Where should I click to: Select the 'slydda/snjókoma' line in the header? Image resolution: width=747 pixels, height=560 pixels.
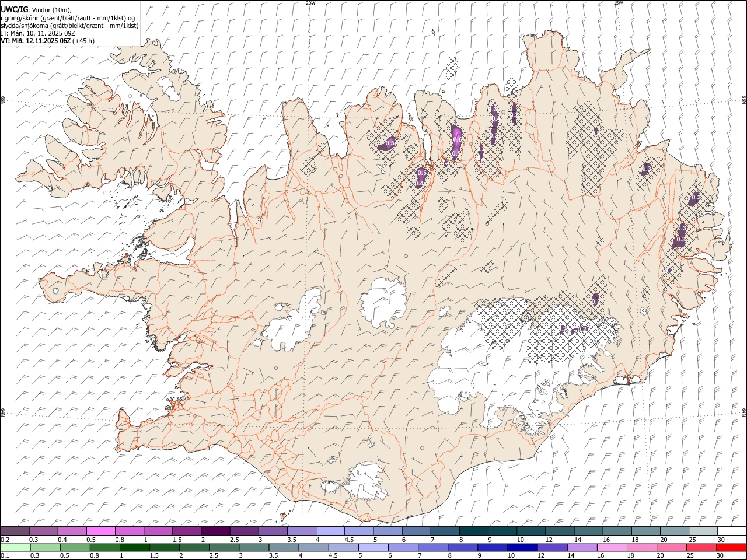pyautogui.click(x=70, y=25)
